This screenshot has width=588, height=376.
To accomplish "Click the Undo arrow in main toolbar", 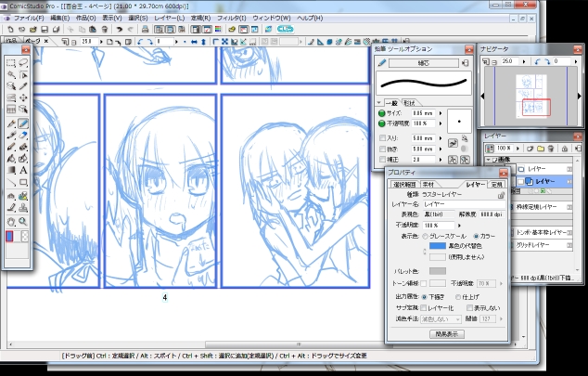I will [x=120, y=30].
